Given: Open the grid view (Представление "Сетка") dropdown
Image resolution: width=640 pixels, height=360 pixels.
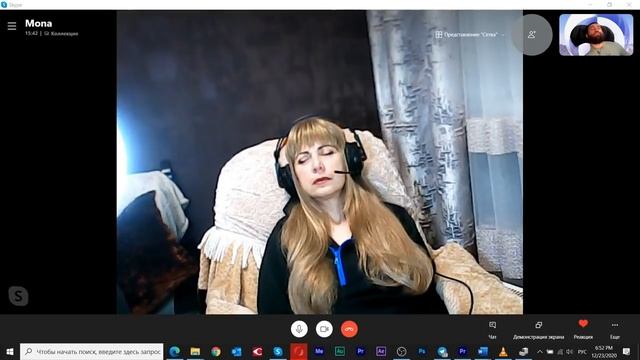Looking at the screenshot, I should 470,35.
